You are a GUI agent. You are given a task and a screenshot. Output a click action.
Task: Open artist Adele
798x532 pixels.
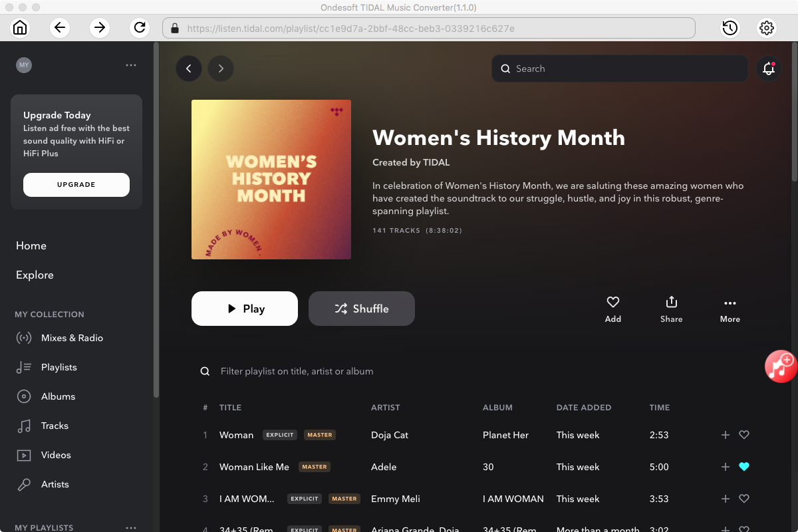click(384, 467)
